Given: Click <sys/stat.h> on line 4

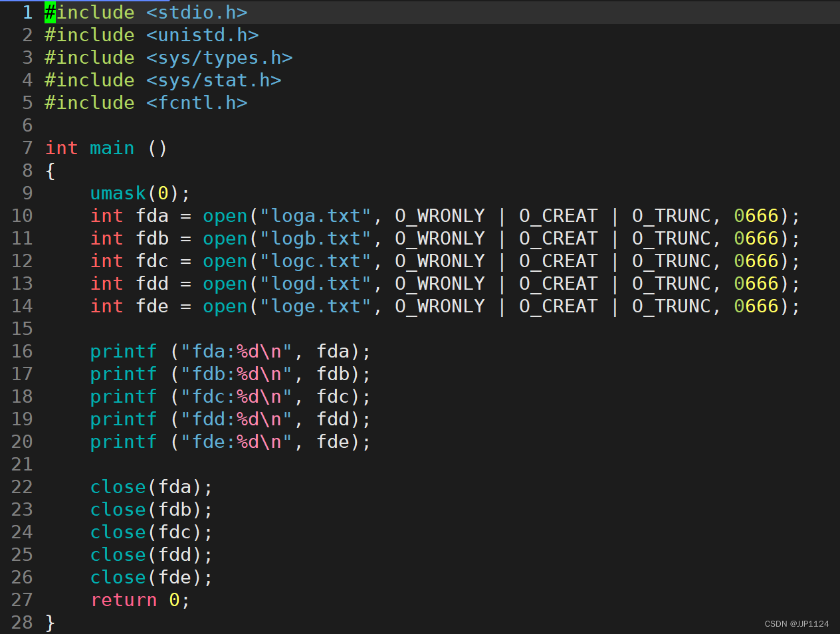Looking at the screenshot, I should 213,80.
